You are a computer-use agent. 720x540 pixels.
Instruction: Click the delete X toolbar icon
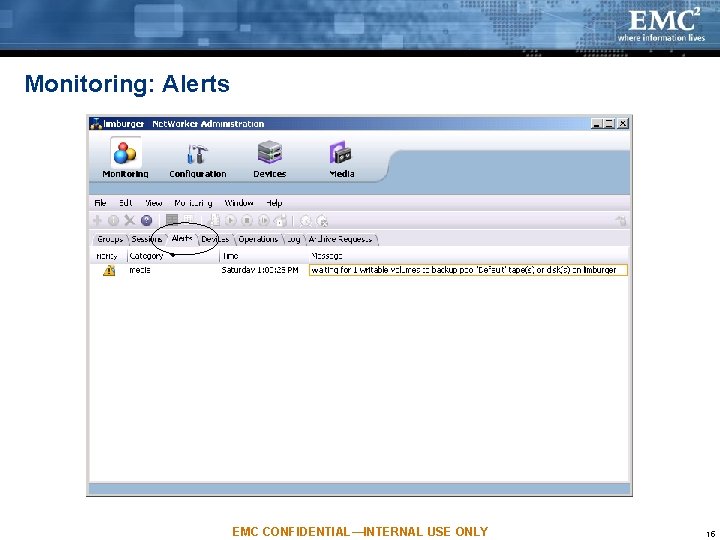130,221
